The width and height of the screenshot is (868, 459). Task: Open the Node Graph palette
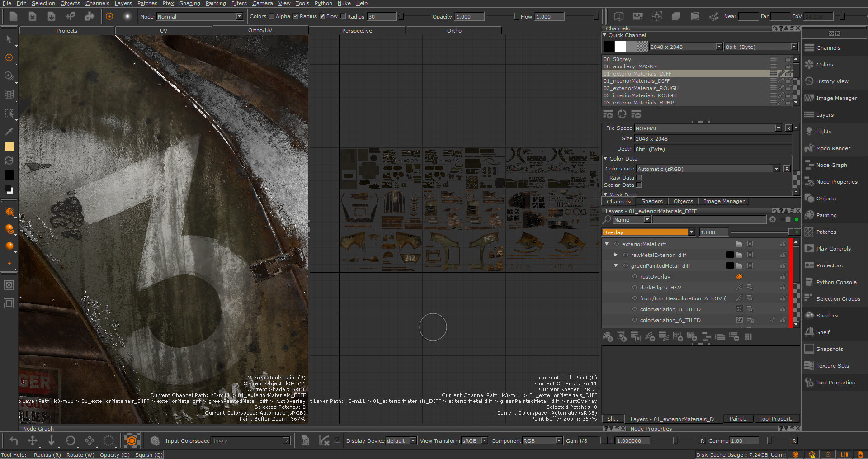[x=831, y=165]
